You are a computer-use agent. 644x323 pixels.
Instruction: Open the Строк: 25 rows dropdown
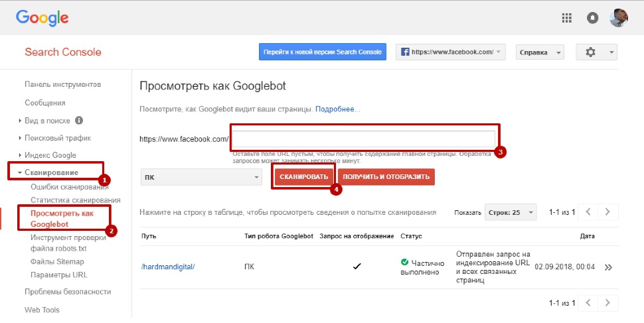511,213
